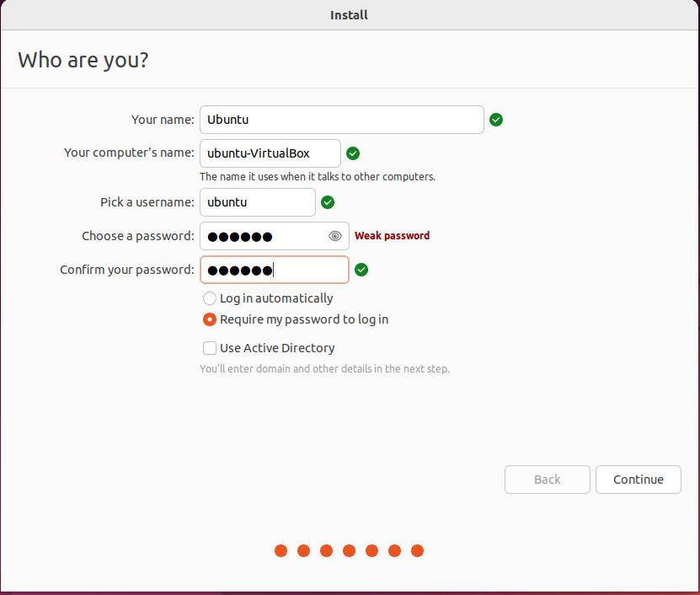Enable the Use Active Directory checkbox
The width and height of the screenshot is (700, 595).
[x=210, y=348]
